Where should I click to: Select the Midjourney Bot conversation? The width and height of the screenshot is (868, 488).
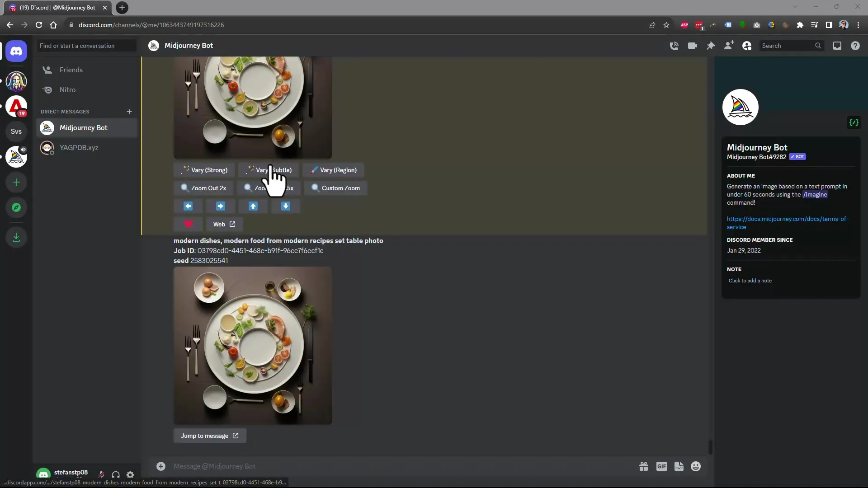point(84,127)
